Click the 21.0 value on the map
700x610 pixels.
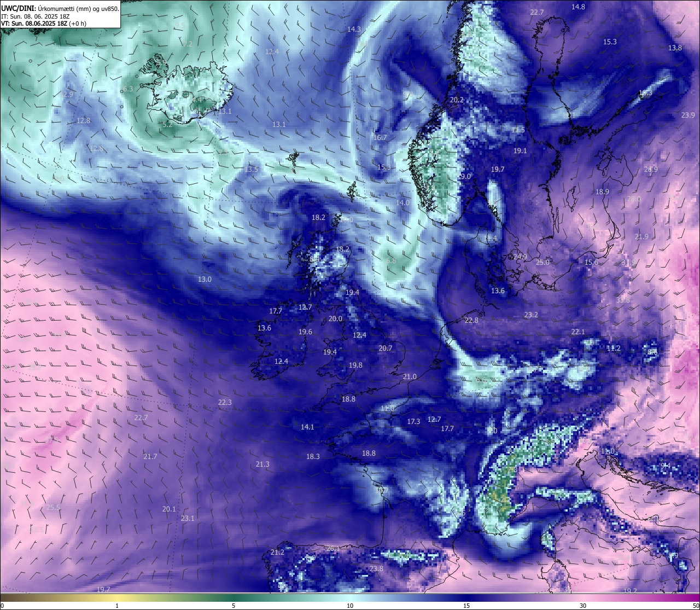pyautogui.click(x=410, y=376)
